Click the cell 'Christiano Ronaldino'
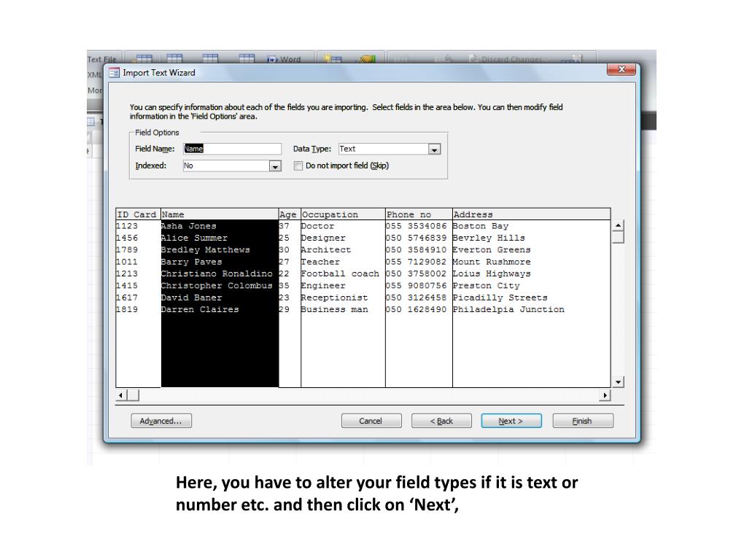Viewport: 747px width, 560px height. point(217,274)
